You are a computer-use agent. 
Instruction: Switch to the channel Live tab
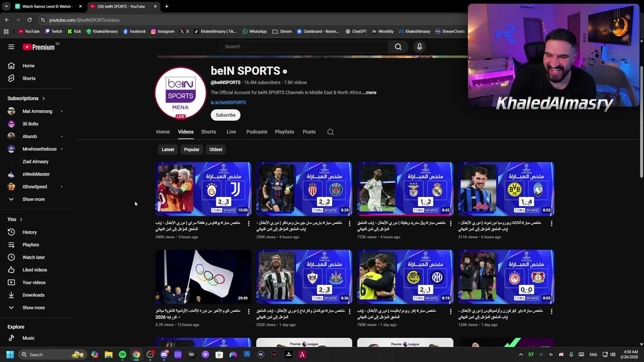[x=231, y=132]
